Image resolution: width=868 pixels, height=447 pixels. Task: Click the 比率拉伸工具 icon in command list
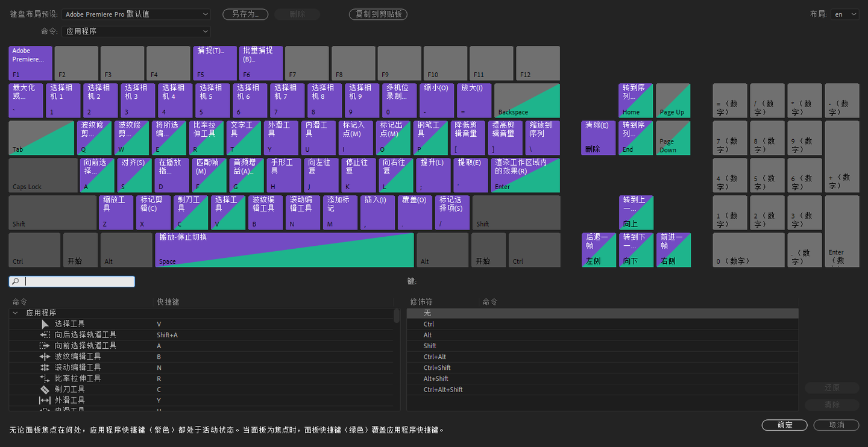(x=45, y=378)
